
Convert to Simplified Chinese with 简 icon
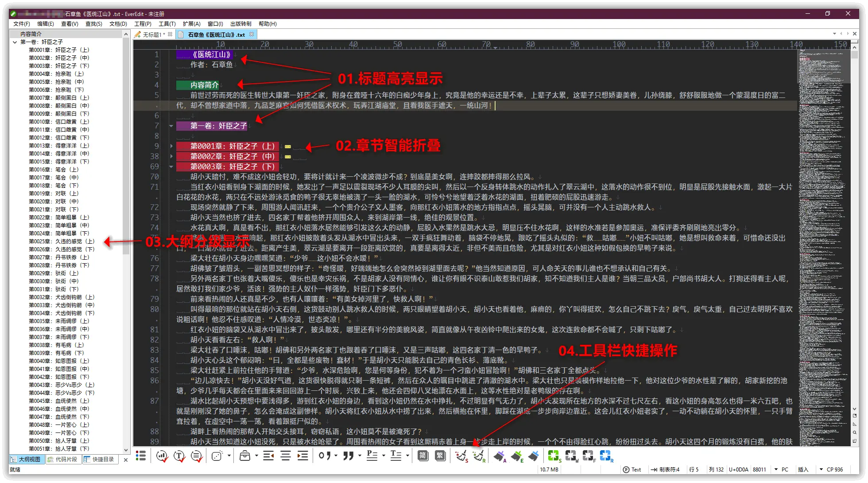coord(423,456)
